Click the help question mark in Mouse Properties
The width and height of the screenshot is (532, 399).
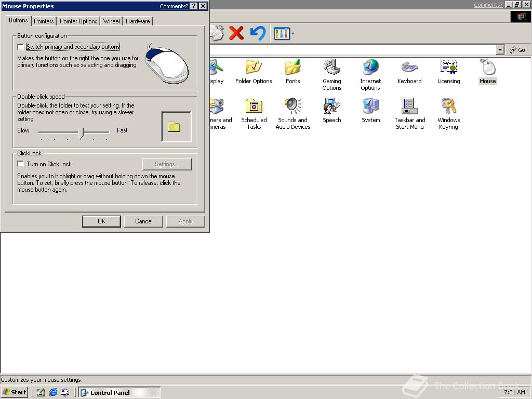193,6
